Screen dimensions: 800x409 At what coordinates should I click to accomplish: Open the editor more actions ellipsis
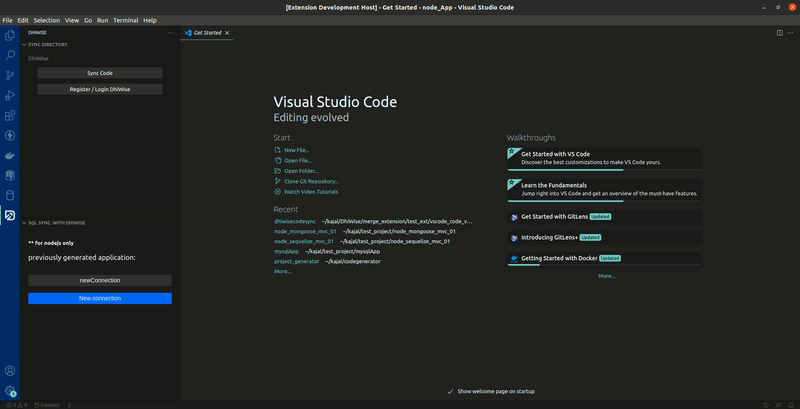tap(790, 33)
